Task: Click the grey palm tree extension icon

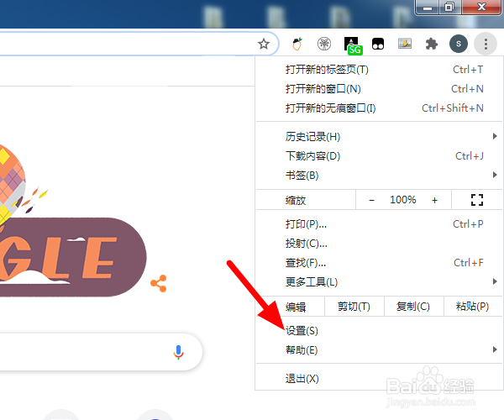Action: [x=324, y=44]
